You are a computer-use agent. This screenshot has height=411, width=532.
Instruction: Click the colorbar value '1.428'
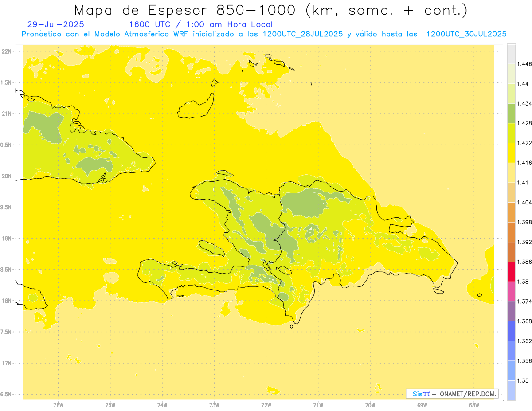point(525,123)
